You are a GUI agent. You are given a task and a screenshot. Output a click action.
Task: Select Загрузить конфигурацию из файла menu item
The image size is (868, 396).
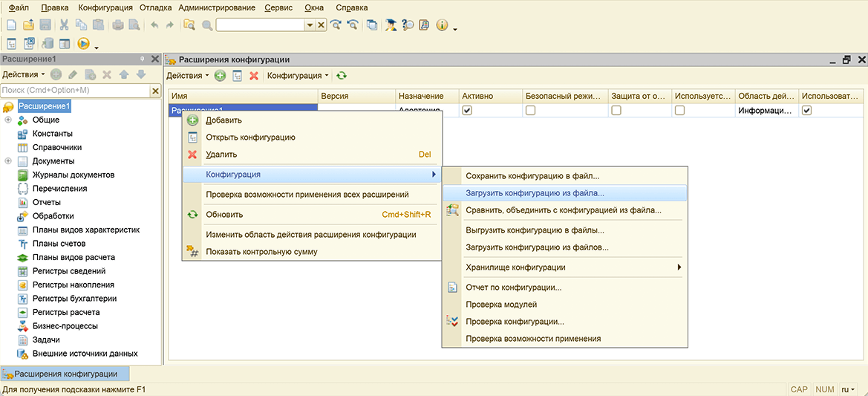tap(535, 192)
